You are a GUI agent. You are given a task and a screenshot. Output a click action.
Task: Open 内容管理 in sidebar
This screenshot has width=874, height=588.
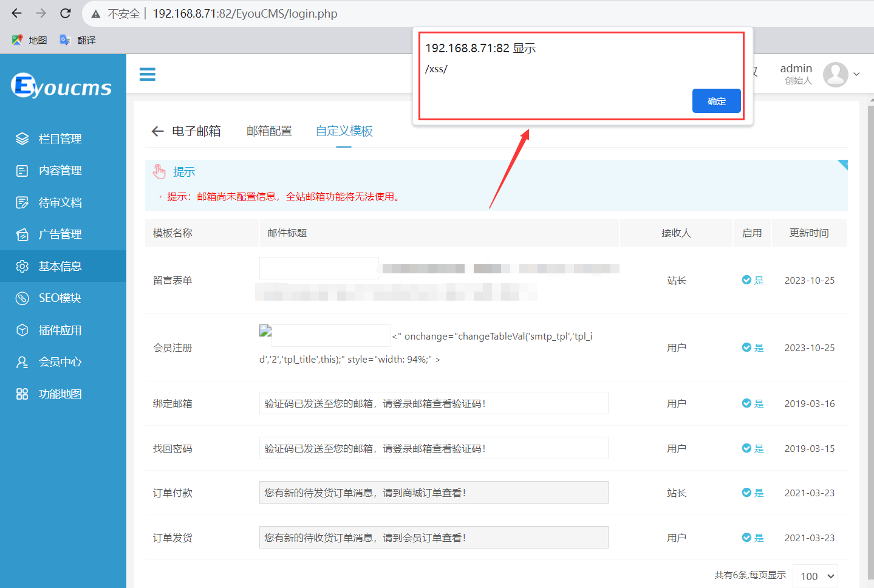tap(63, 171)
